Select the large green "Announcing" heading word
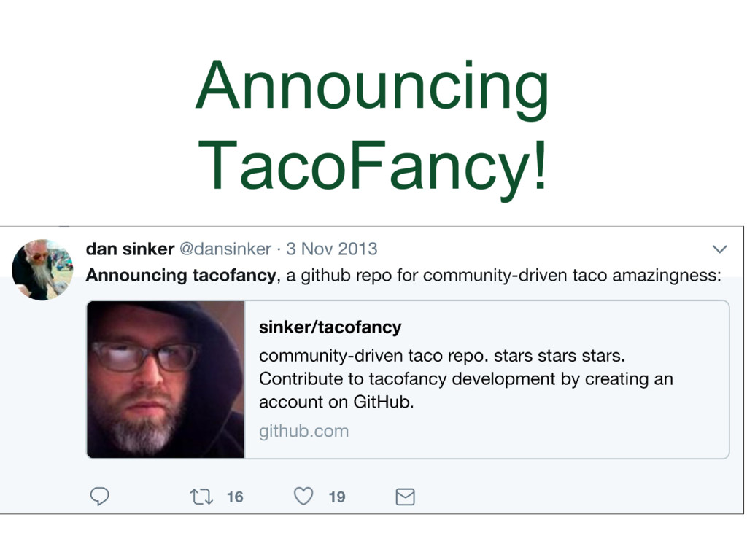The image size is (747, 560). point(372,89)
